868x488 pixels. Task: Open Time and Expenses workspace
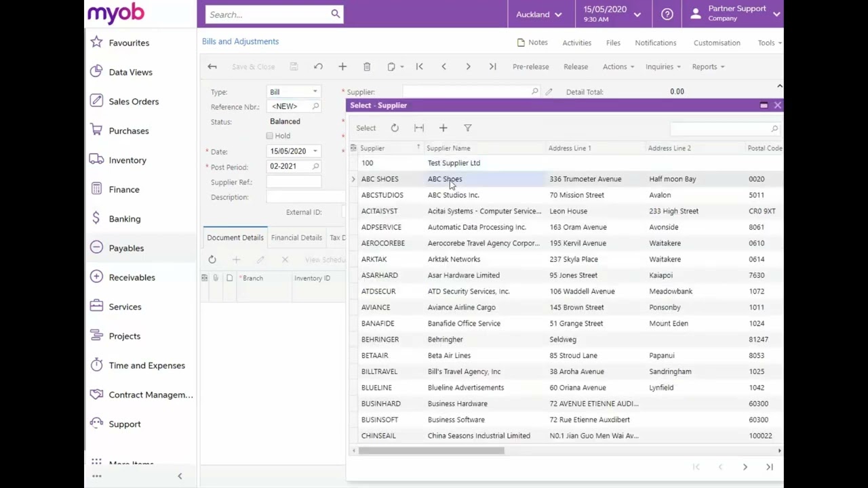pos(146,365)
